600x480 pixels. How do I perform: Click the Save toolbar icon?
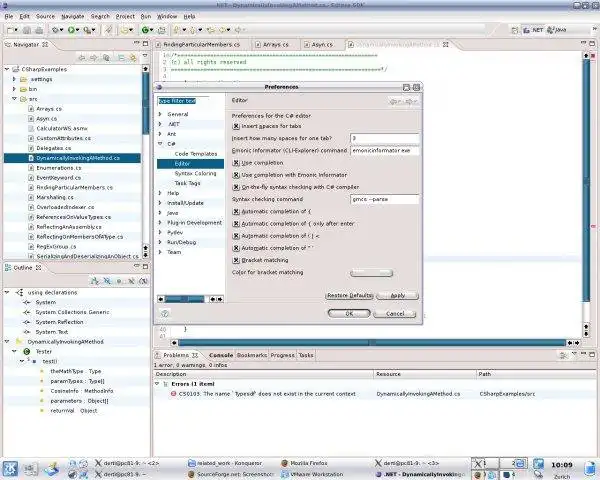tap(27, 30)
